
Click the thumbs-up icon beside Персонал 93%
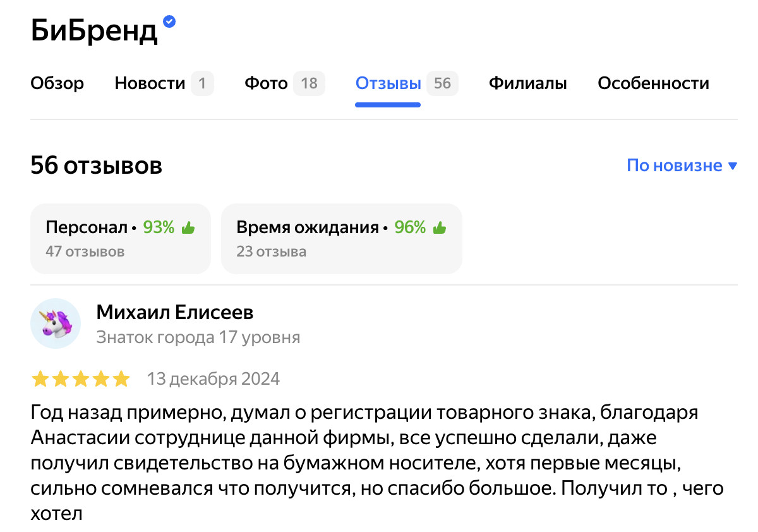[188, 228]
